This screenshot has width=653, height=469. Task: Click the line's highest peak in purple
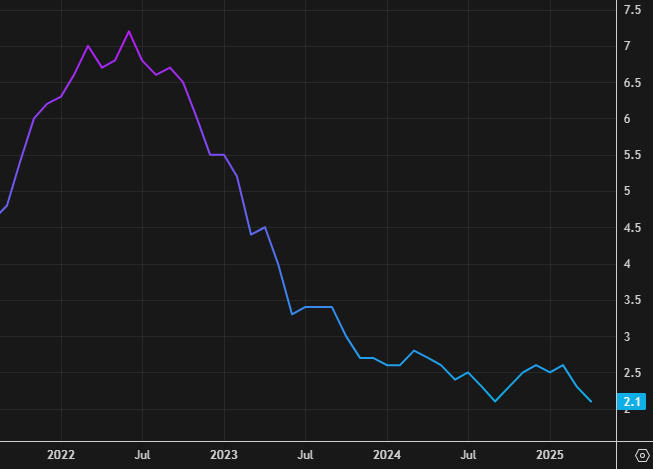click(129, 32)
